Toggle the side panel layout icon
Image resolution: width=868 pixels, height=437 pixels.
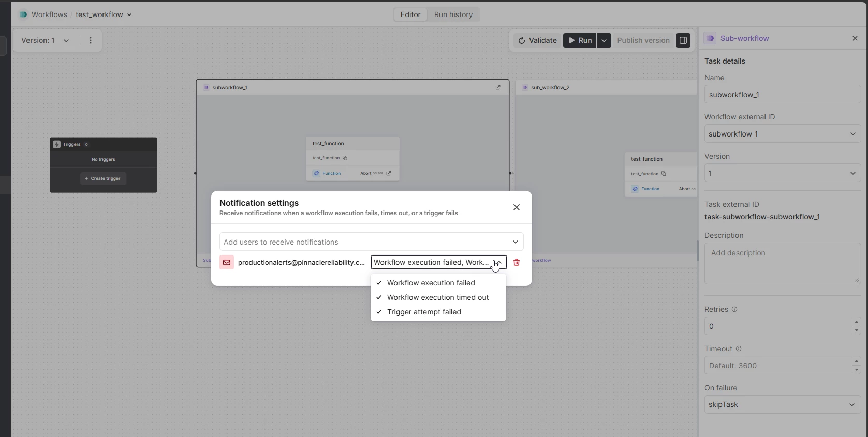(683, 40)
